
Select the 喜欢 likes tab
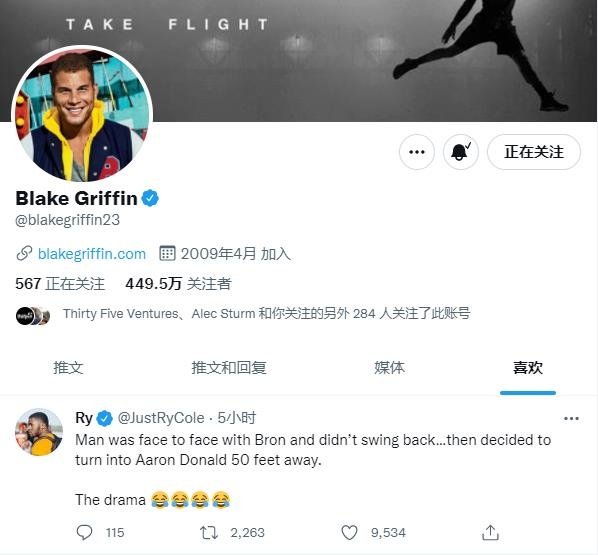[x=528, y=368]
